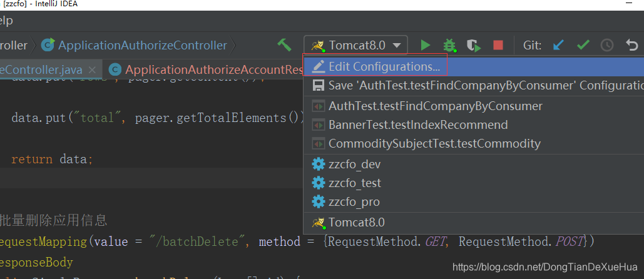Switch to ApplicationAuthorizeAccountRes tab

[x=207, y=69]
